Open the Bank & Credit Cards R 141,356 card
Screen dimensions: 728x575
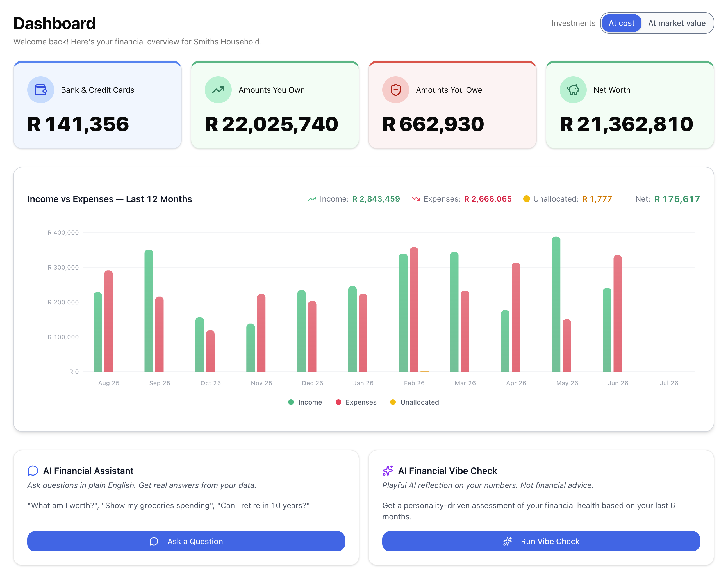[97, 105]
